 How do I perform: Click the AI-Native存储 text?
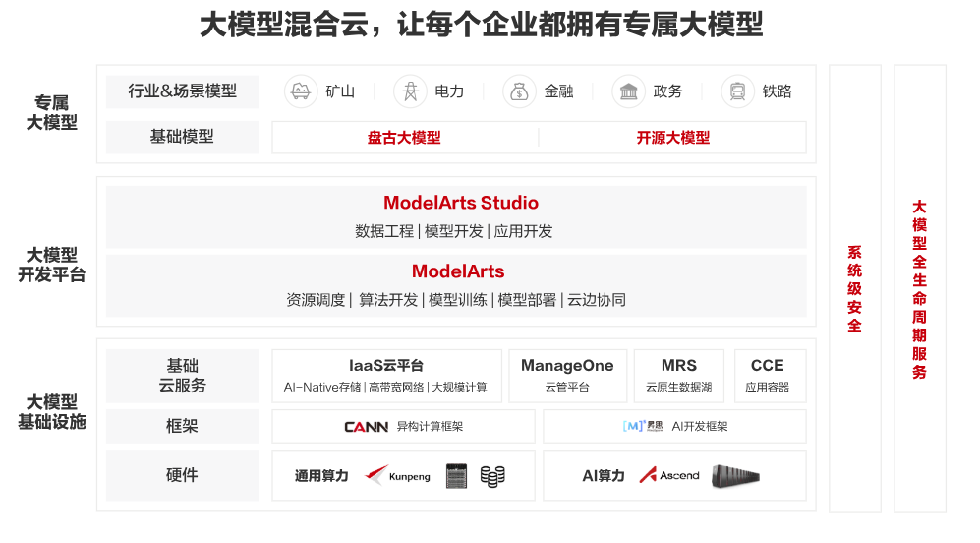(322, 388)
